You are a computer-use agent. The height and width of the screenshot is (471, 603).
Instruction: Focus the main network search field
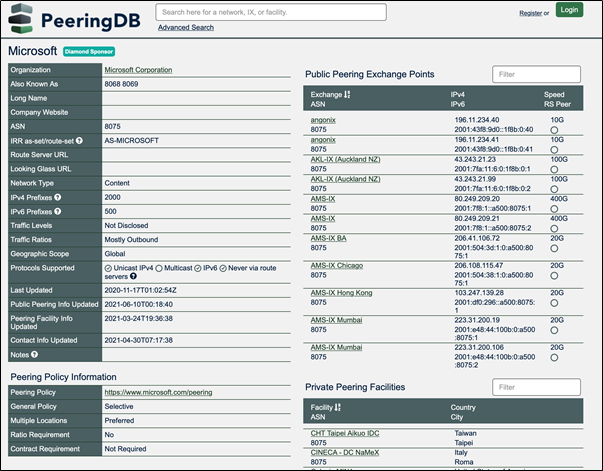coord(271,12)
